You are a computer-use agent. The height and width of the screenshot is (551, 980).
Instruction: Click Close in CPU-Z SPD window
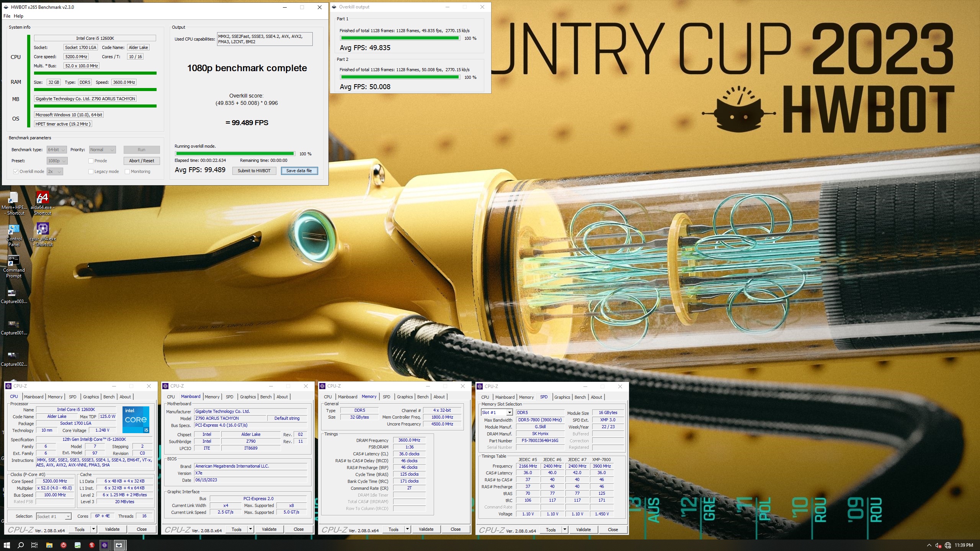(612, 530)
